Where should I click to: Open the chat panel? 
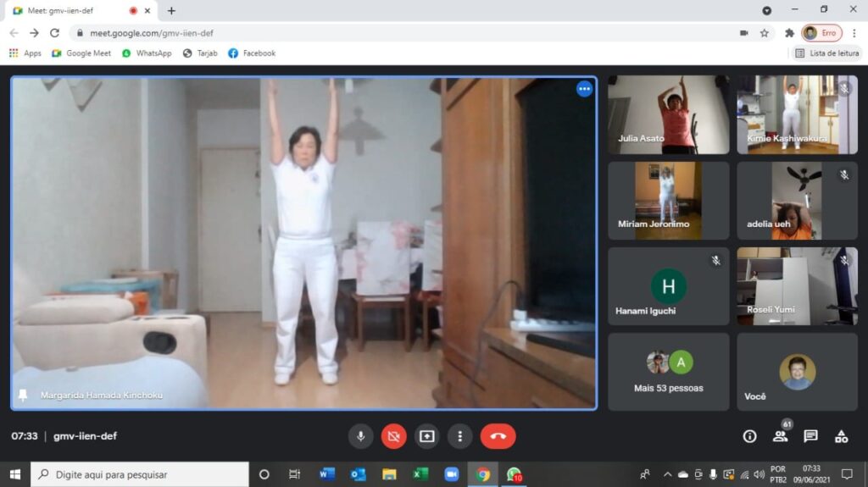pos(810,436)
